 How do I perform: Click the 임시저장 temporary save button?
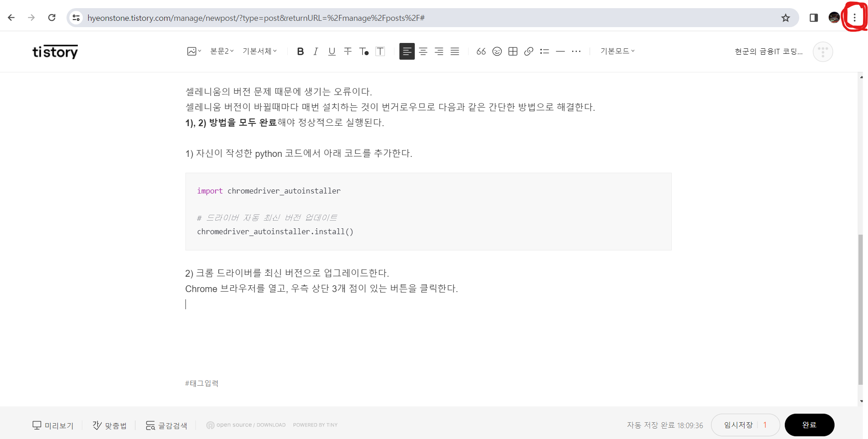coord(745,425)
